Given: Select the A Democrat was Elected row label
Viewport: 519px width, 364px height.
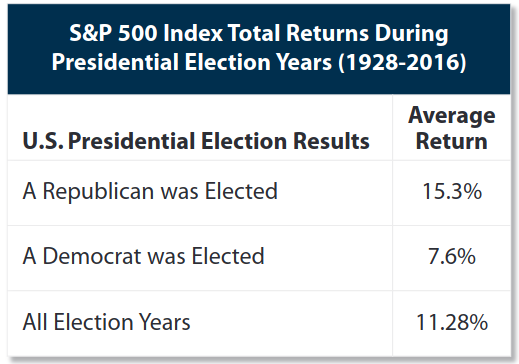Looking at the screenshot, I should click(143, 256).
